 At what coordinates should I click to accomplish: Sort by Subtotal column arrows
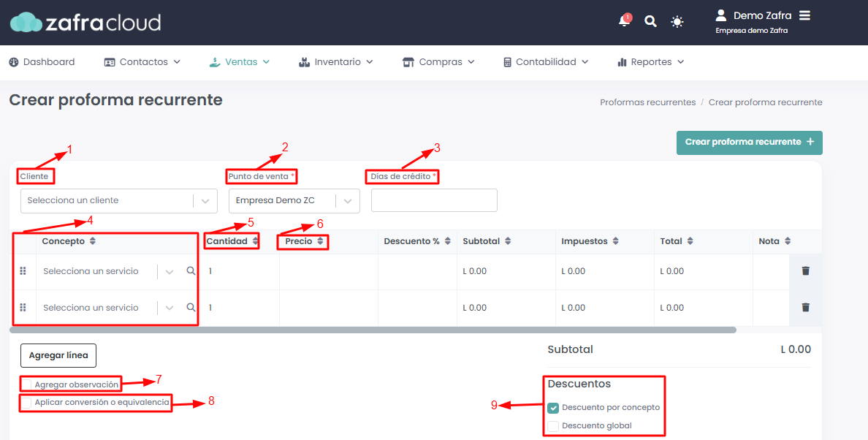508,241
